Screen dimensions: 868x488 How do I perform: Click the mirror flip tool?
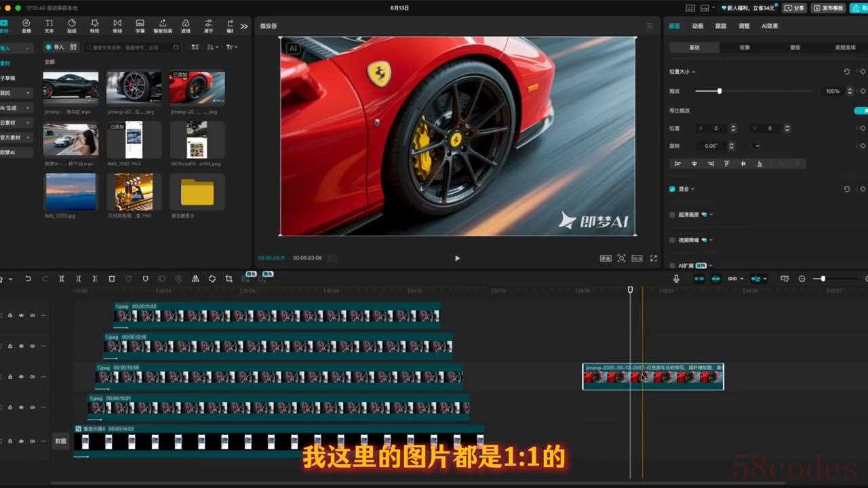point(195,279)
